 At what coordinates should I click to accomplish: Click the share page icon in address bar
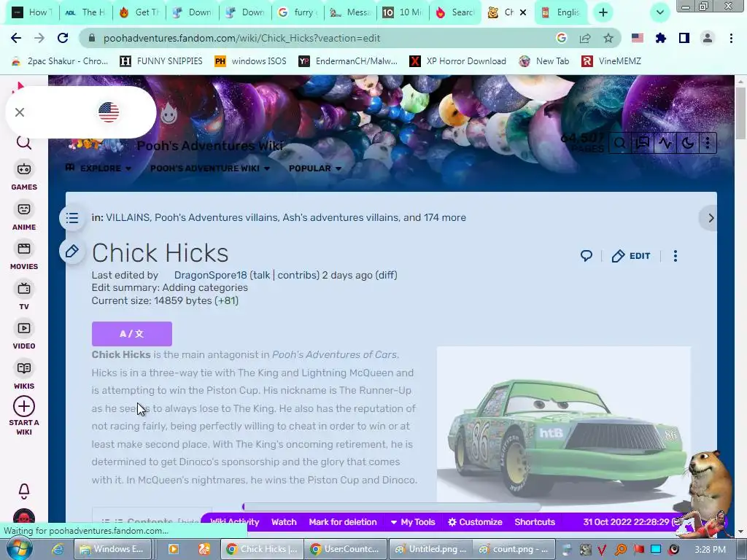(x=585, y=38)
